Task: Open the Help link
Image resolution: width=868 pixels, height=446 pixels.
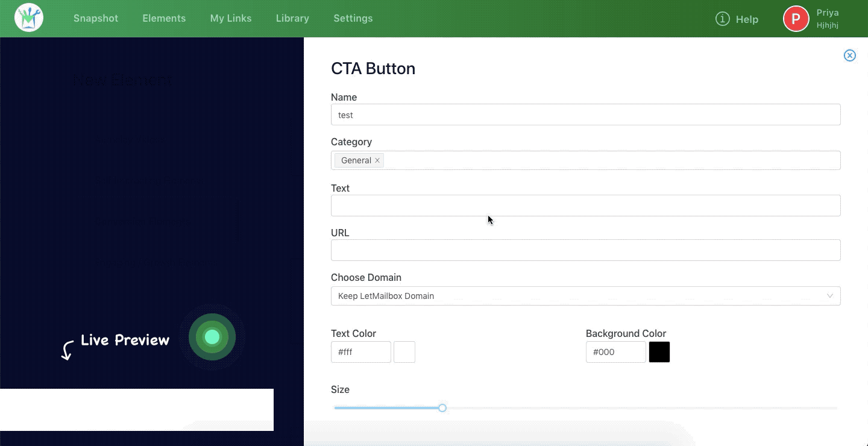Action: pyautogui.click(x=747, y=19)
